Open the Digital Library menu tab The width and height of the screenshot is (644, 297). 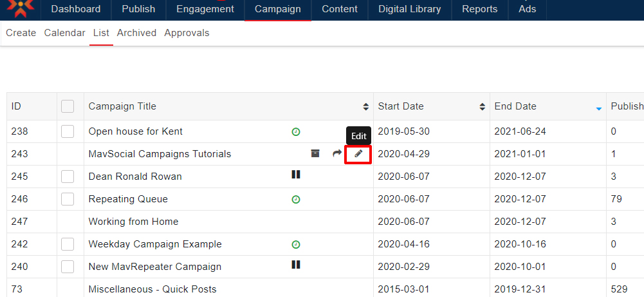(409, 9)
